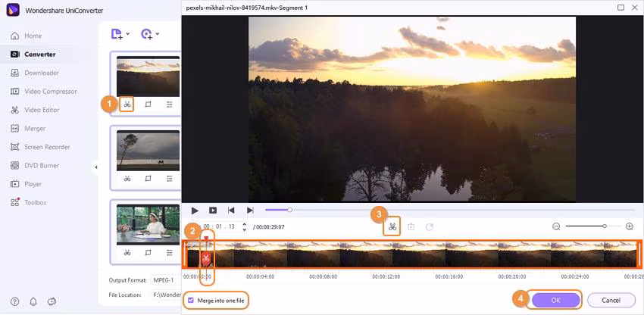Screen dimensions: 644x315
Task: Increase time with the stepper up arrow
Action: (245, 224)
